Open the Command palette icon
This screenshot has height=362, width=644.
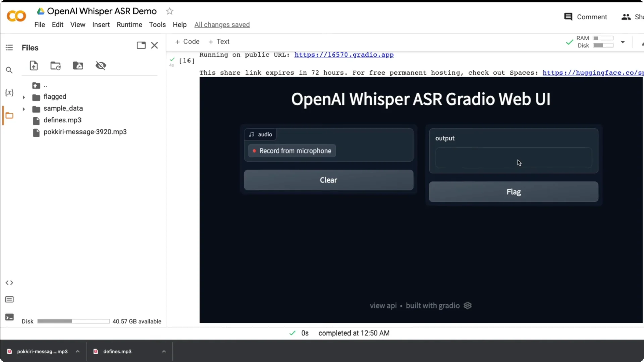coord(9,299)
